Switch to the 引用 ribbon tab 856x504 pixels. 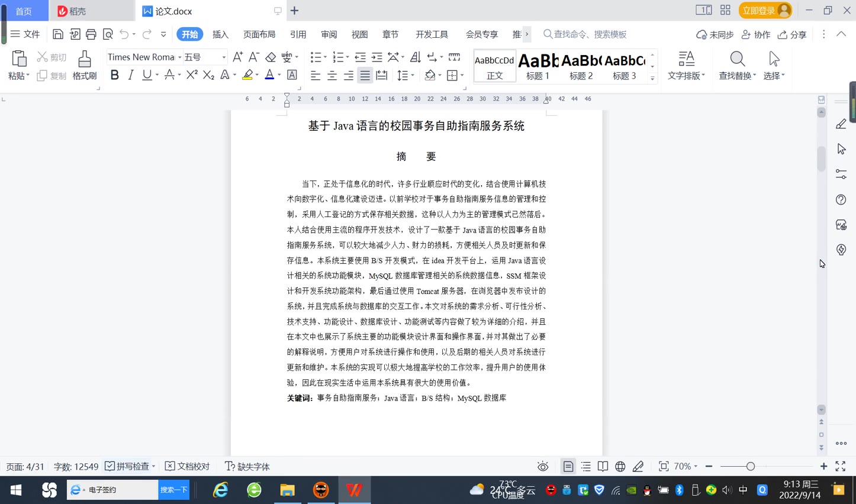pyautogui.click(x=298, y=34)
